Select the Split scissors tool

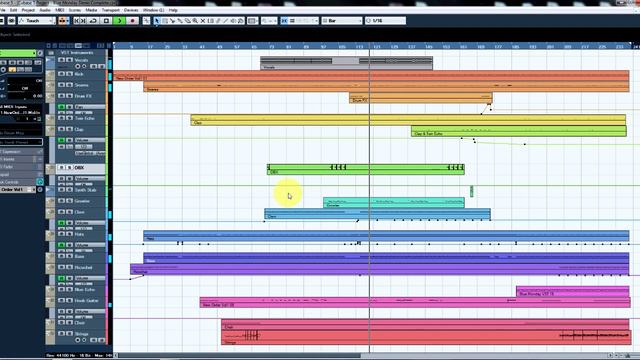click(172, 20)
